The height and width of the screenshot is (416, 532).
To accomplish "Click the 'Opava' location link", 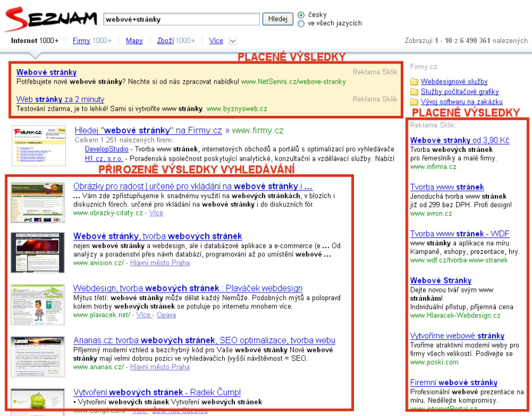I will tap(166, 315).
